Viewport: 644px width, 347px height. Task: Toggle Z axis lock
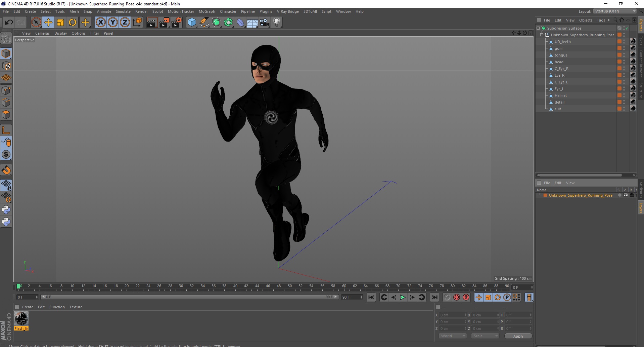[125, 23]
